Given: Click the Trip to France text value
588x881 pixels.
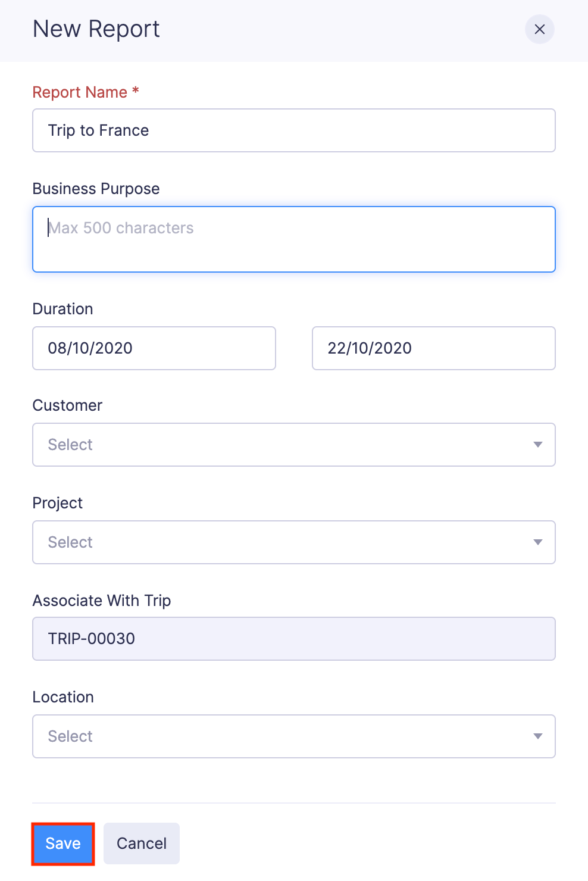Looking at the screenshot, I should pyautogui.click(x=98, y=130).
